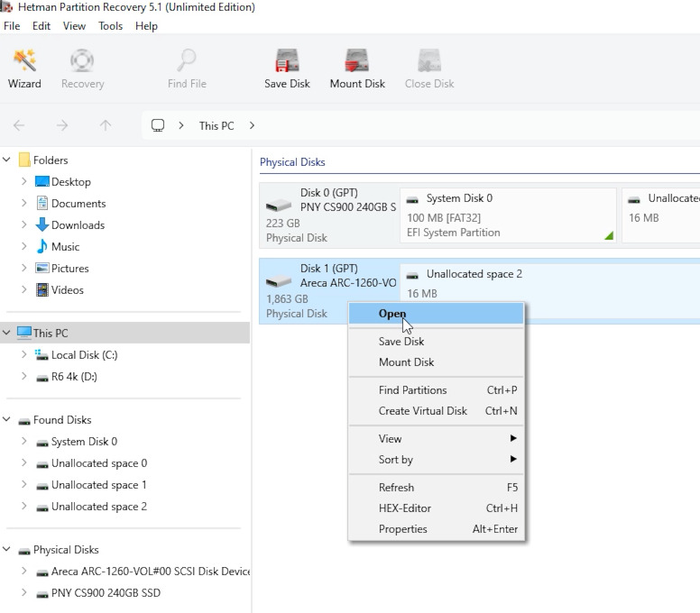This screenshot has height=613, width=700.
Task: Click the Pictures icon in tree
Action: tap(42, 268)
